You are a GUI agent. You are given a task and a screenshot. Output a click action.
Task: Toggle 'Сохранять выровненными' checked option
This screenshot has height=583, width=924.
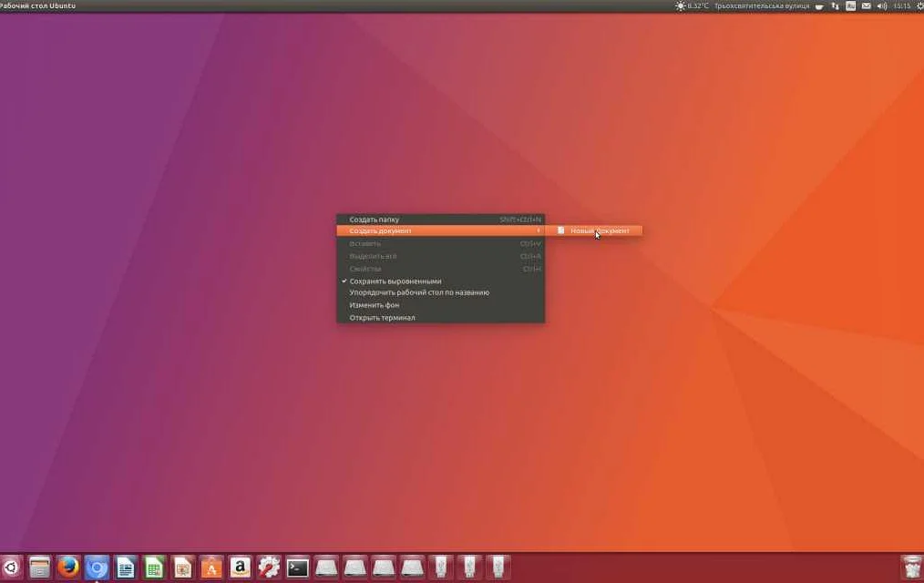click(395, 281)
